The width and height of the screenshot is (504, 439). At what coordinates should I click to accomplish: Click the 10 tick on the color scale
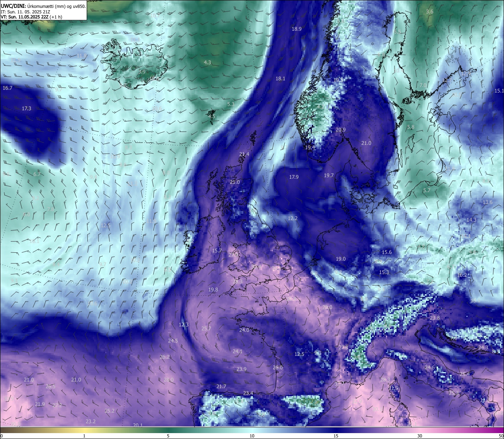point(252,436)
